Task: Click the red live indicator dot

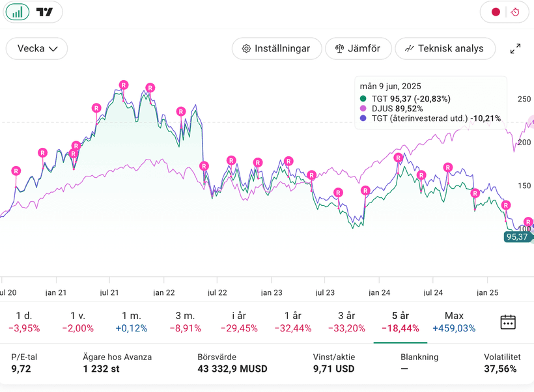Action: 496,12
